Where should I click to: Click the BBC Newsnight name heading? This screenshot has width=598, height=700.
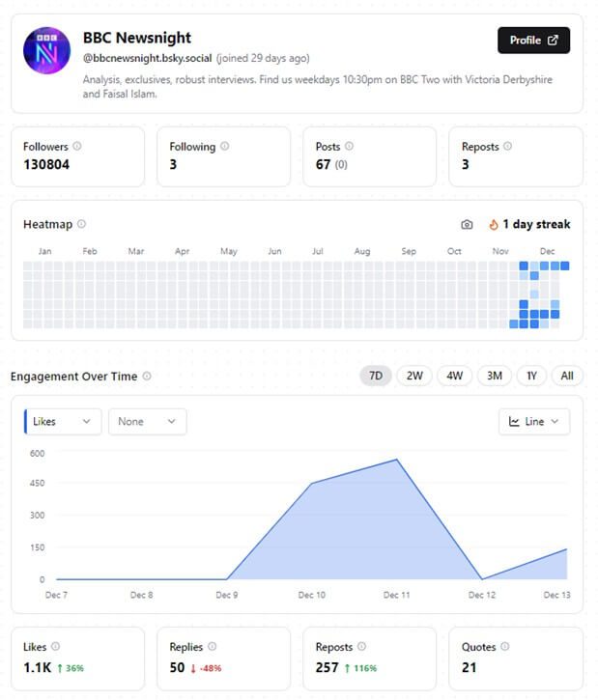tap(137, 38)
